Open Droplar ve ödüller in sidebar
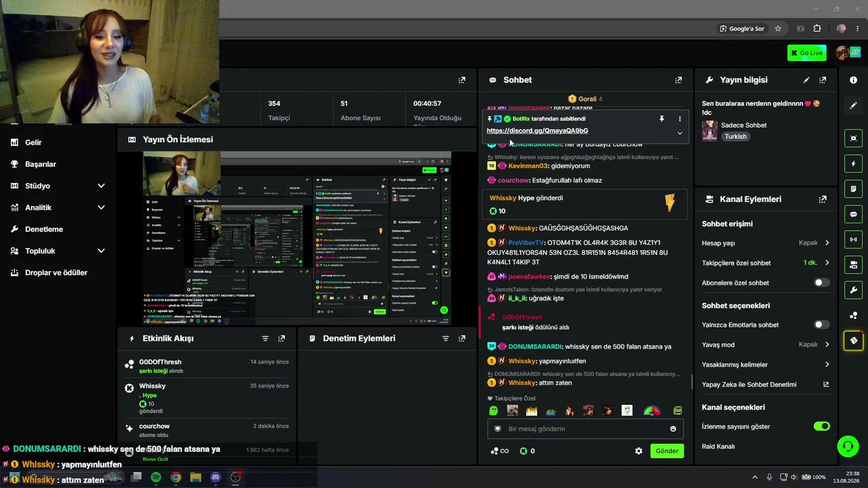This screenshot has width=868, height=488. [56, 272]
